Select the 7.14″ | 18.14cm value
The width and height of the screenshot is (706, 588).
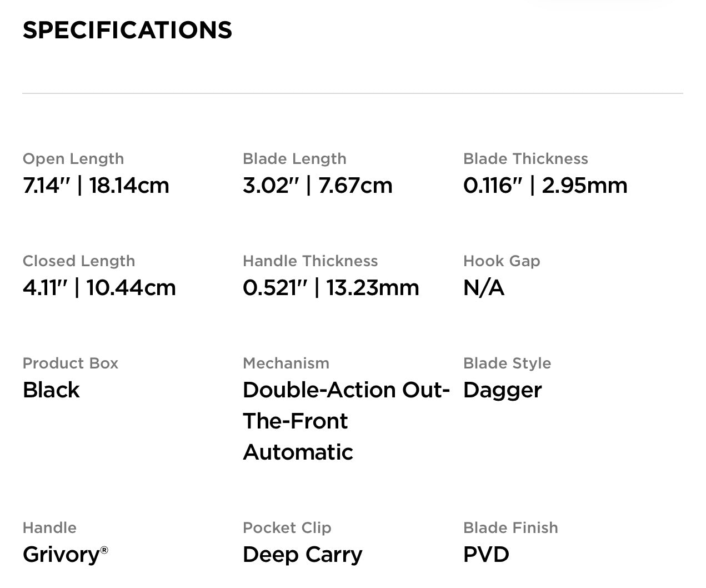click(96, 185)
